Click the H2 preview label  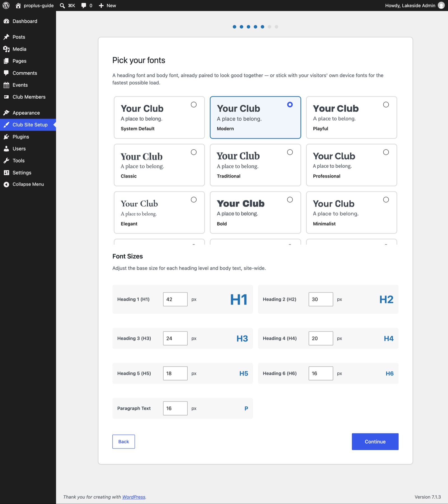386,299
